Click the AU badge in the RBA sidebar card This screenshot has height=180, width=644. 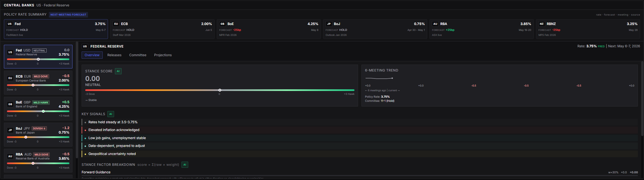[x=10, y=156]
